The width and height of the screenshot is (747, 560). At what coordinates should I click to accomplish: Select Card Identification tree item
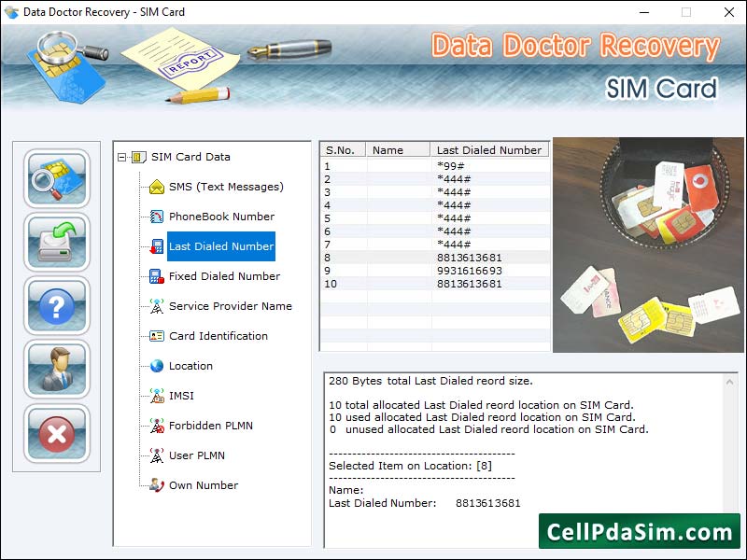[218, 336]
